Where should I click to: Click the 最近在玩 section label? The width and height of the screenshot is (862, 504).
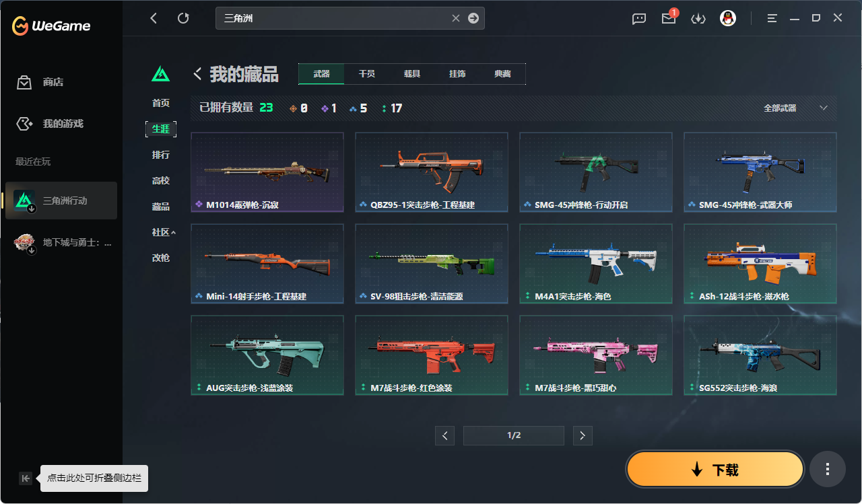[33, 161]
